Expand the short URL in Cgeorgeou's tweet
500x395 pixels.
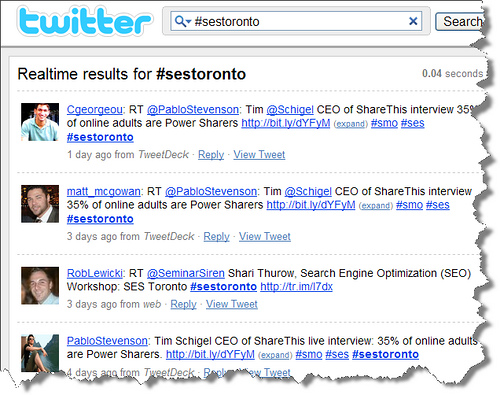coord(351,124)
